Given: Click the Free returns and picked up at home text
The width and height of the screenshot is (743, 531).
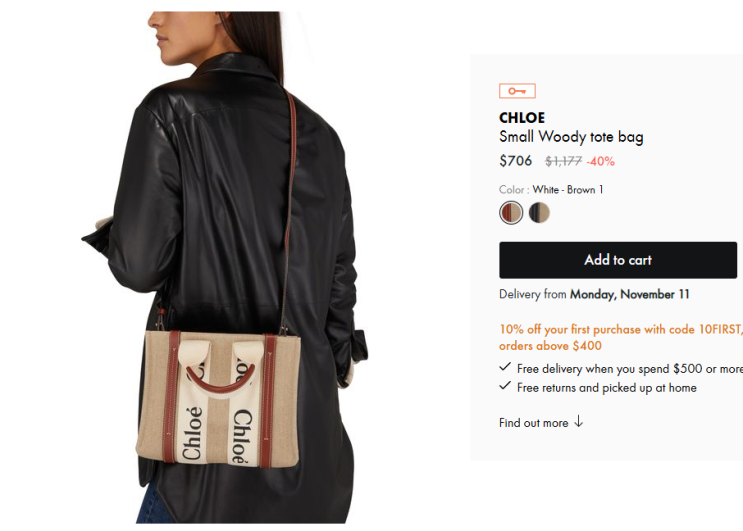Looking at the screenshot, I should click(x=607, y=388).
